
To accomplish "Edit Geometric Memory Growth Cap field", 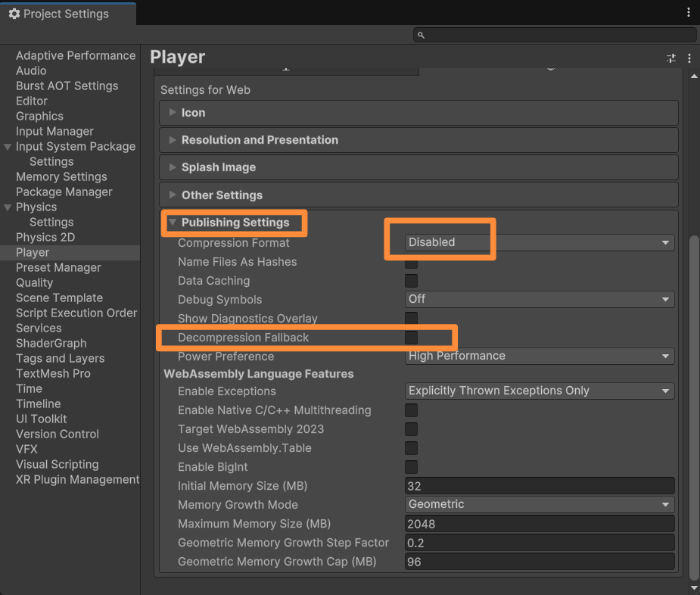I will pyautogui.click(x=540, y=562).
